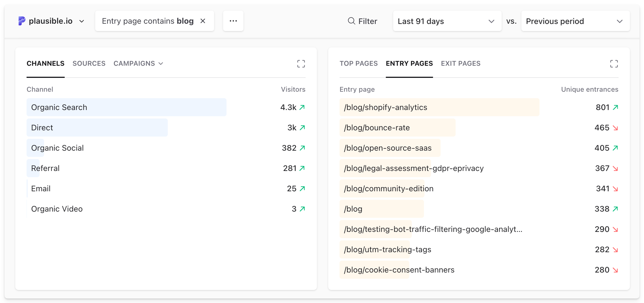644x303 pixels.
Task: Click the Plausible logo icon
Action: 21,21
